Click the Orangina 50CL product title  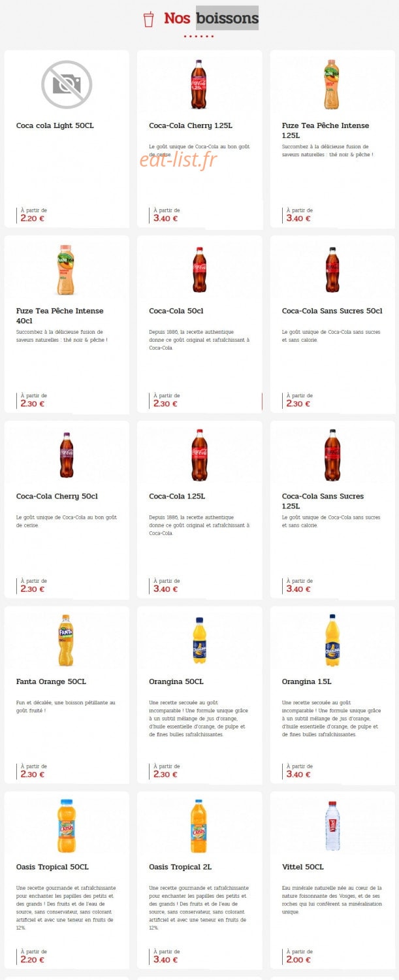176,681
